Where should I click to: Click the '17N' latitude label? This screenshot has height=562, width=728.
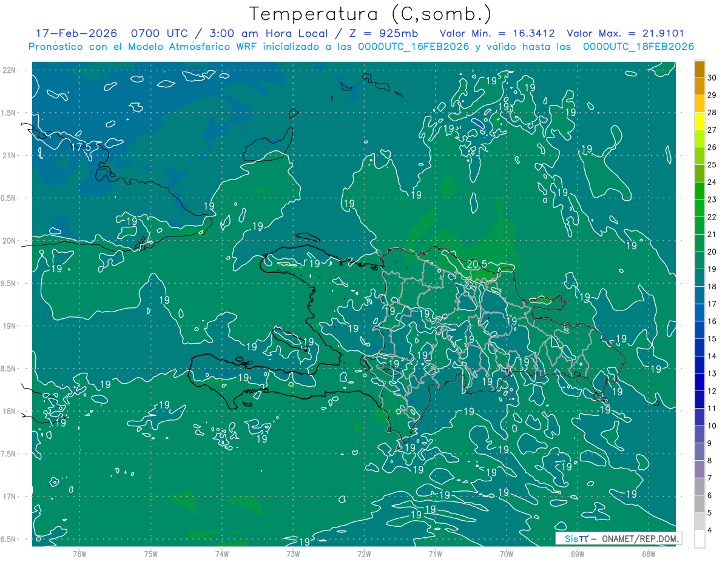pos(10,497)
